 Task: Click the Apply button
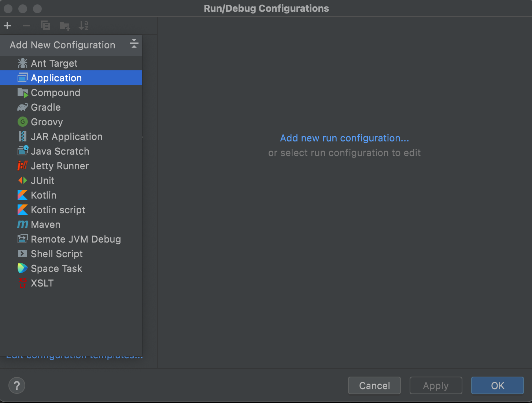(436, 385)
